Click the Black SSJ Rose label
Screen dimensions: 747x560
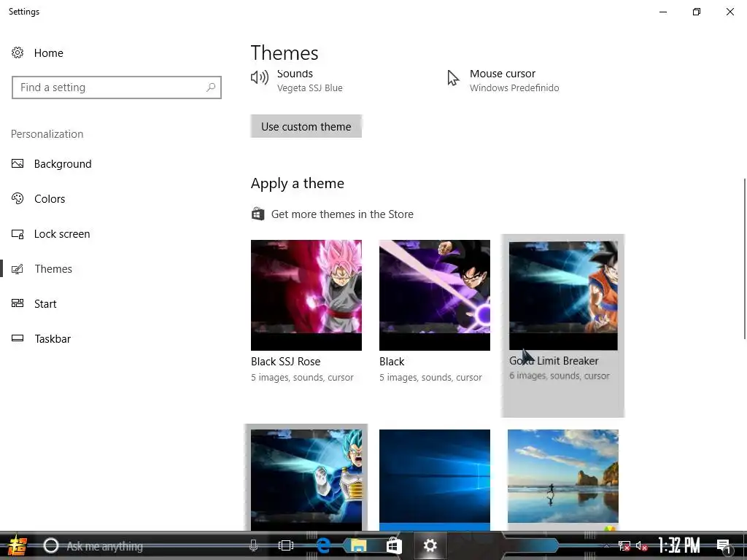click(x=285, y=362)
